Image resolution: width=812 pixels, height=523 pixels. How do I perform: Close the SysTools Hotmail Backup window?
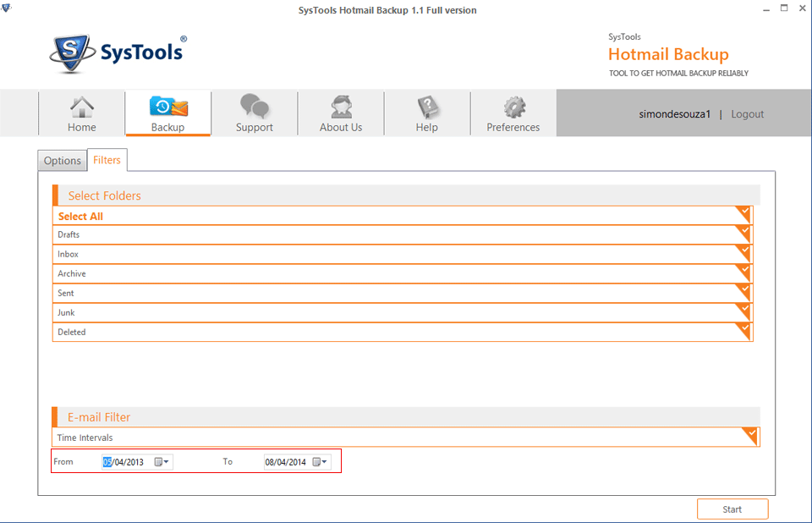tap(802, 8)
